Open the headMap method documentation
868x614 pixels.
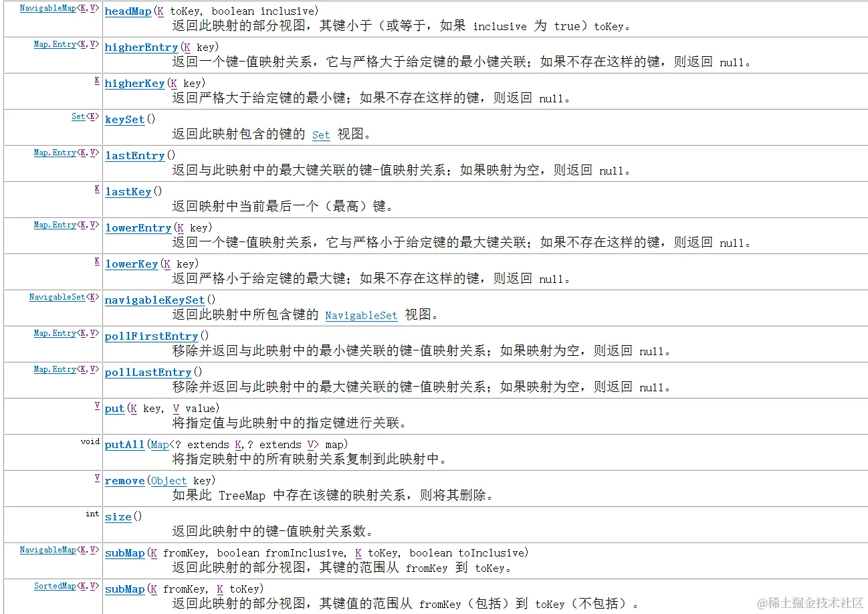coord(126,11)
